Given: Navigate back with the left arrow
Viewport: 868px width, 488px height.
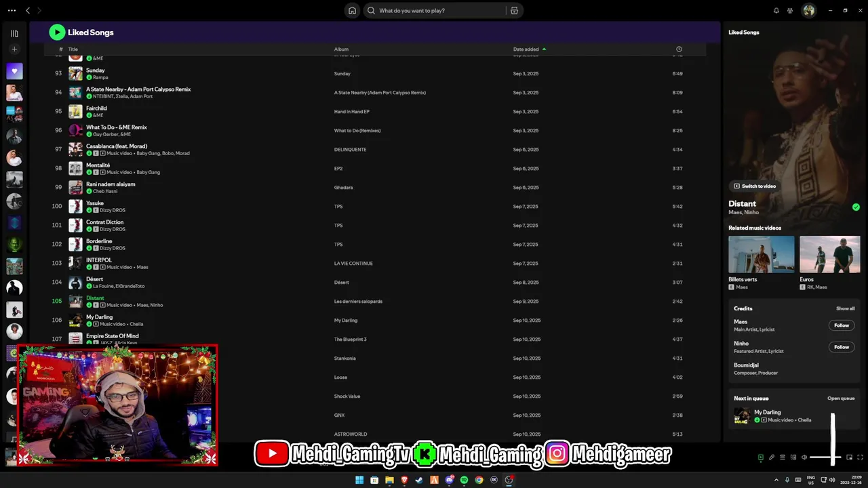Looking at the screenshot, I should tap(28, 11).
